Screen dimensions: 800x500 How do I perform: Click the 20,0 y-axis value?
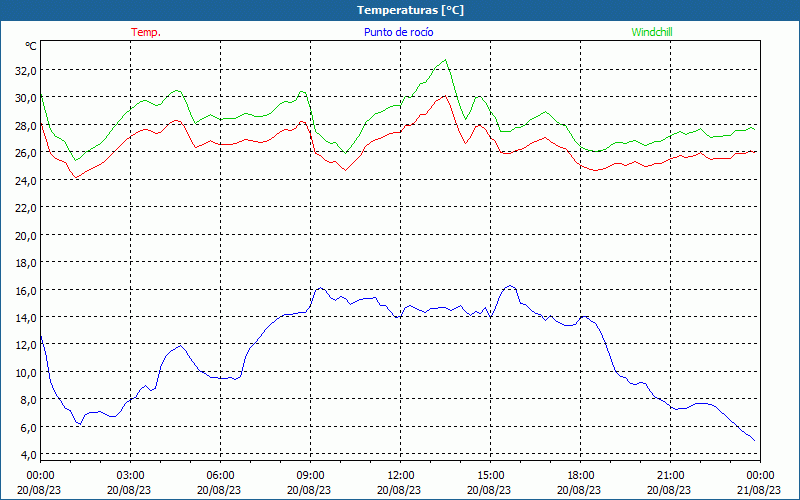click(26, 236)
